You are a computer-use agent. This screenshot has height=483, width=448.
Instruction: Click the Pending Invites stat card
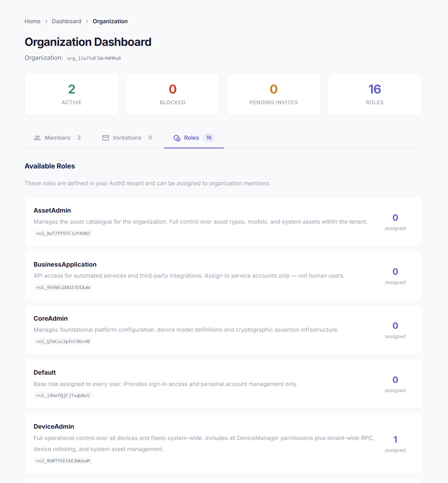pos(274,94)
